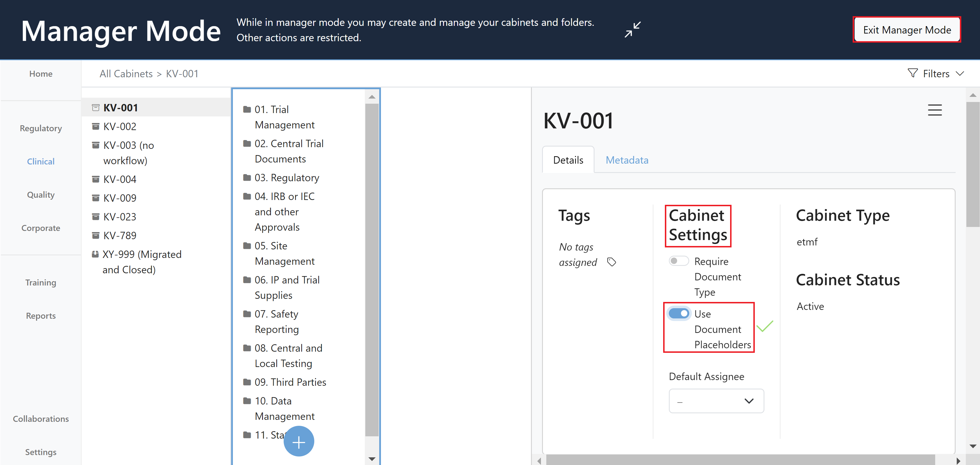The image size is (980, 465).
Task: Enable the Require Document Type toggle
Action: (679, 261)
